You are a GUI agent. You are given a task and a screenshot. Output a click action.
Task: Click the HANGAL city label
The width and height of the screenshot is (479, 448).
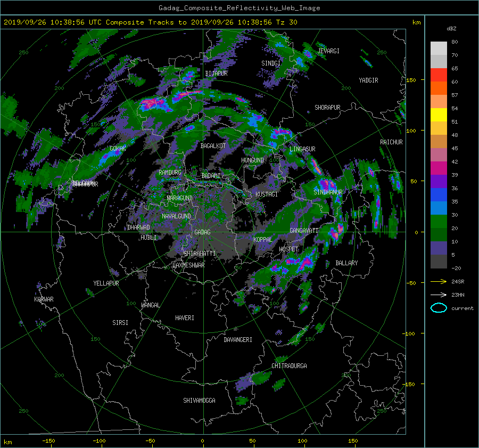(150, 305)
